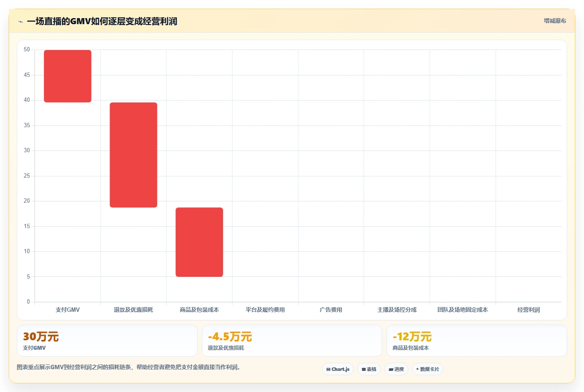
Task: Click the y-axis value 15
Action: pyautogui.click(x=27, y=226)
